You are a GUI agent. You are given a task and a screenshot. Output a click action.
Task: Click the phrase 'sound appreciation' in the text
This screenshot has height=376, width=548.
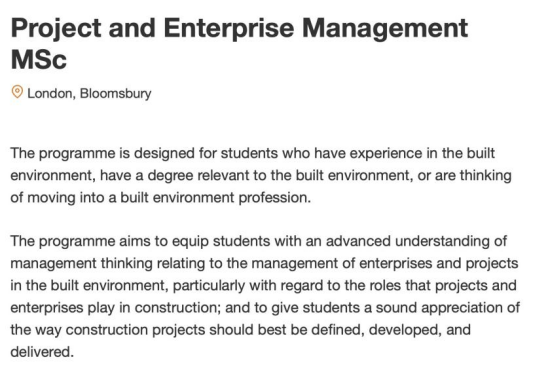439,308
